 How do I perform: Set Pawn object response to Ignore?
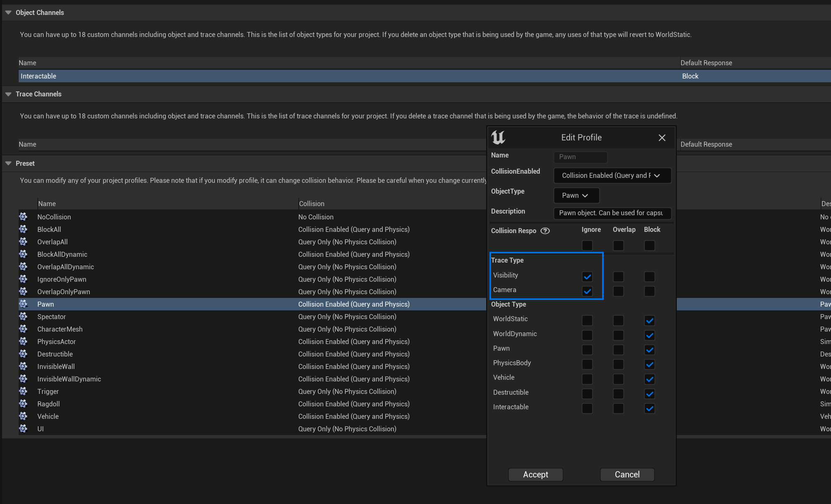coord(587,350)
